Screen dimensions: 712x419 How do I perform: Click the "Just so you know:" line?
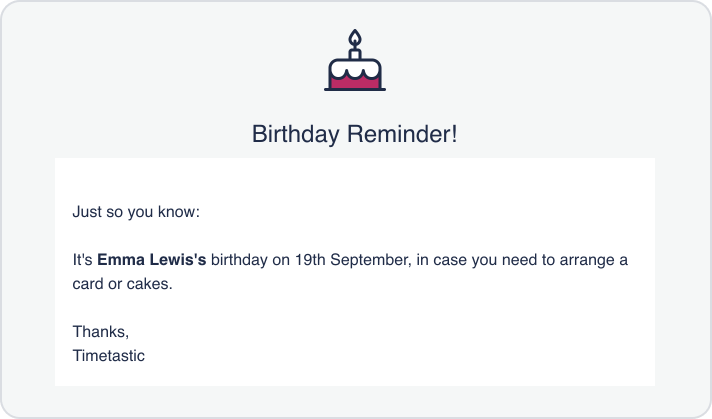coord(136,213)
